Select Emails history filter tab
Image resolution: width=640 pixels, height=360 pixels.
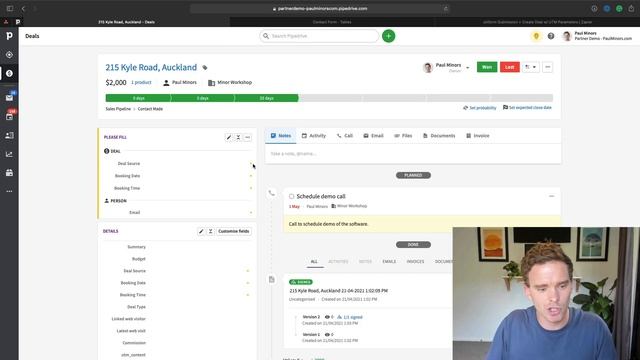(x=389, y=262)
